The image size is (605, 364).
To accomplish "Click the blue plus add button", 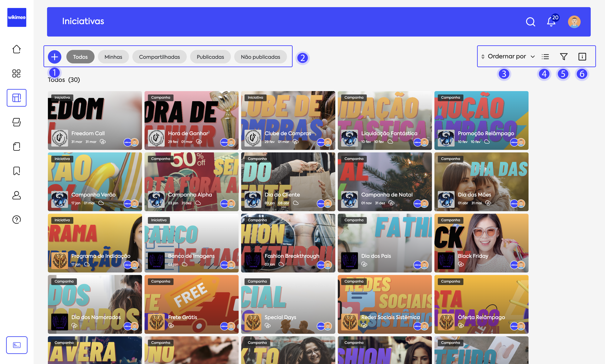I will tap(54, 57).
